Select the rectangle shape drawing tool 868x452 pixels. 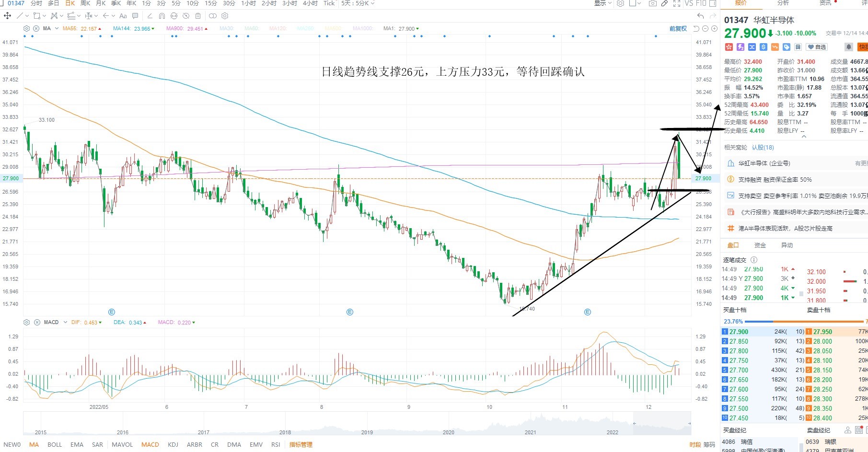click(36, 16)
